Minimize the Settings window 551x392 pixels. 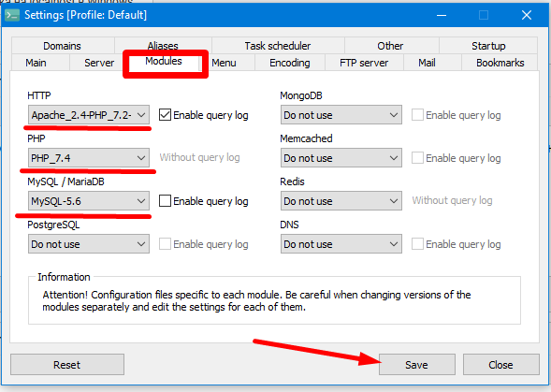point(442,15)
